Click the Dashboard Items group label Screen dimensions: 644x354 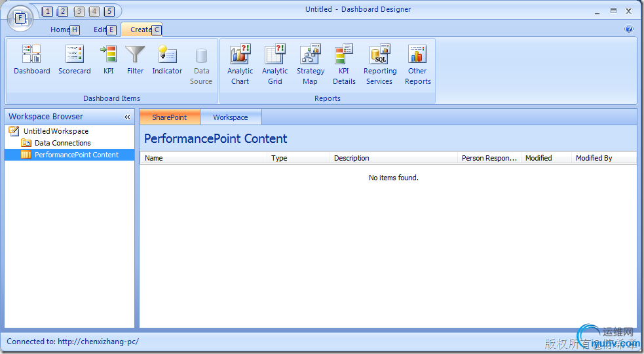click(x=112, y=98)
